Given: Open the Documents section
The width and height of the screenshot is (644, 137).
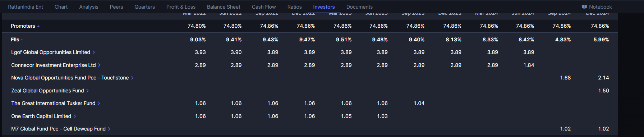Looking at the screenshot, I should point(359,7).
